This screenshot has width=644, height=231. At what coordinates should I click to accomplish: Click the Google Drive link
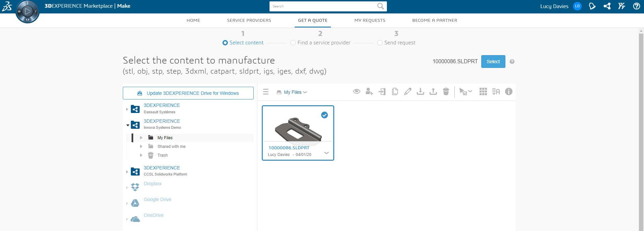click(x=157, y=199)
